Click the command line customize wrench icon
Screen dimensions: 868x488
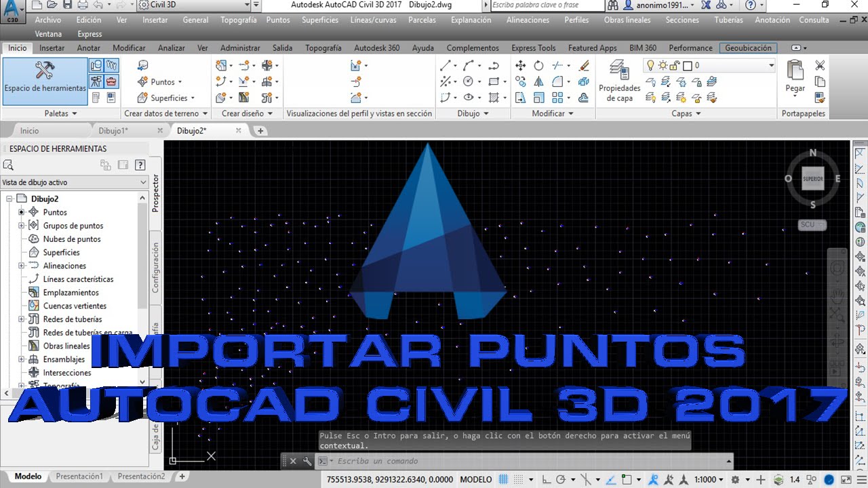pos(307,461)
